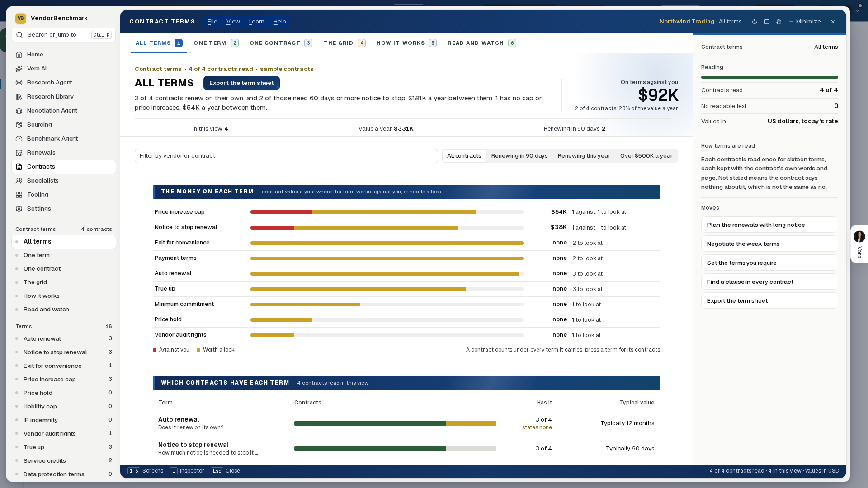Open Benchmark Agent in the sidebar
Image resolution: width=868 pixels, height=488 pixels.
(64, 139)
